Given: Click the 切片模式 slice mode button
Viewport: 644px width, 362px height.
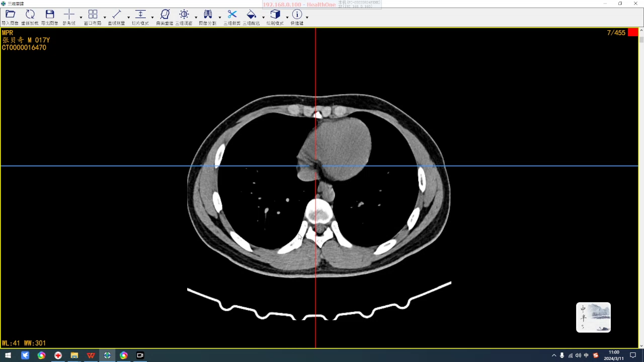Looking at the screenshot, I should 140,15.
